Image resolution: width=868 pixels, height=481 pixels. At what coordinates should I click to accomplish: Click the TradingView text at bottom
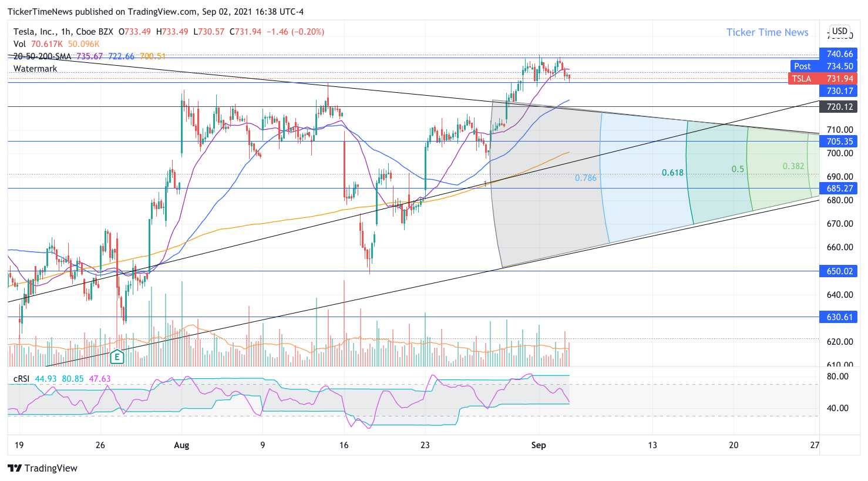pos(51,468)
